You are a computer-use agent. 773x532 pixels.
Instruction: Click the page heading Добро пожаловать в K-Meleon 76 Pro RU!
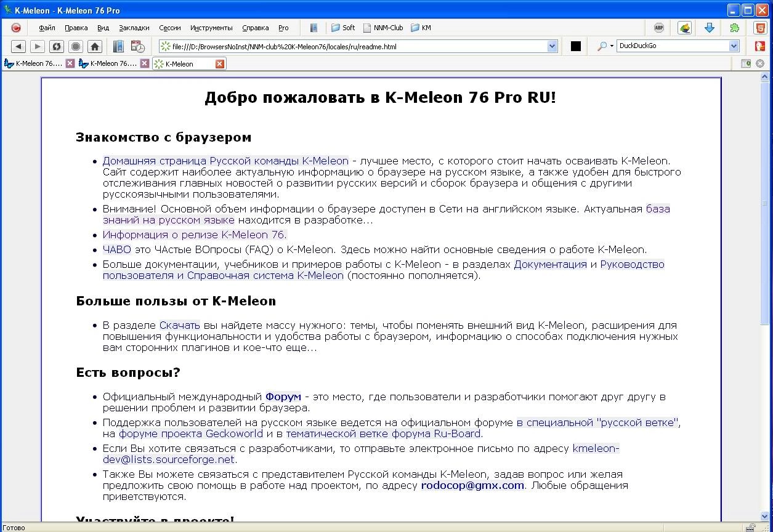[381, 97]
